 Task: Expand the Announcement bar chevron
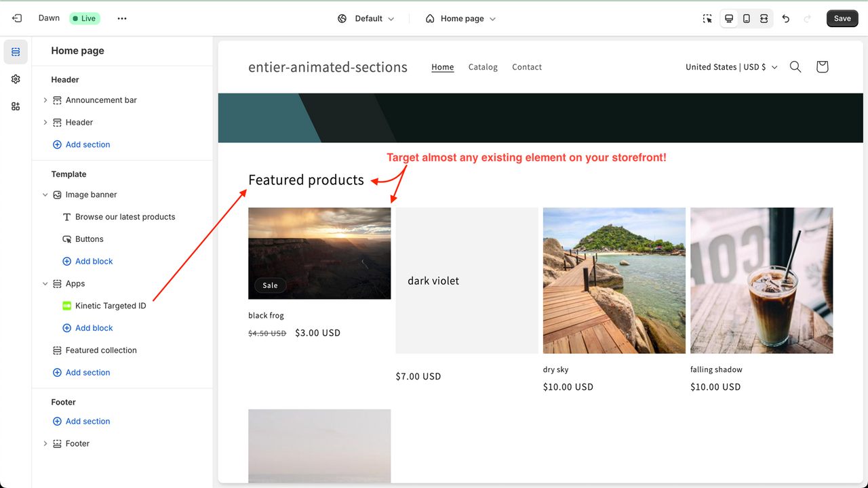click(x=45, y=100)
